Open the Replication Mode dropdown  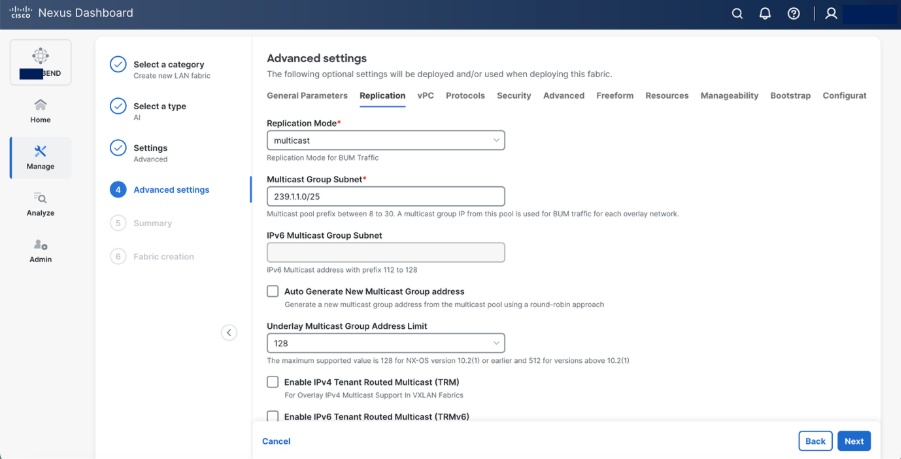point(385,141)
